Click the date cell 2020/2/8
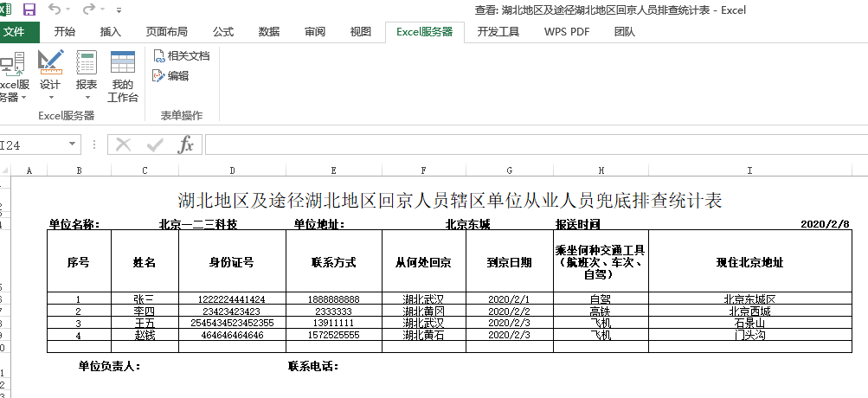 825,224
